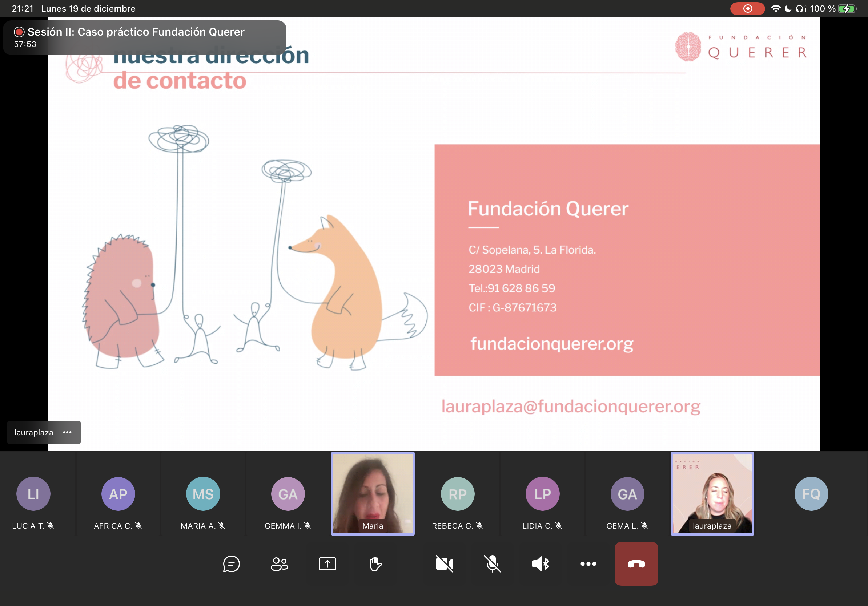
Task: Hang up the call
Action: pyautogui.click(x=636, y=564)
